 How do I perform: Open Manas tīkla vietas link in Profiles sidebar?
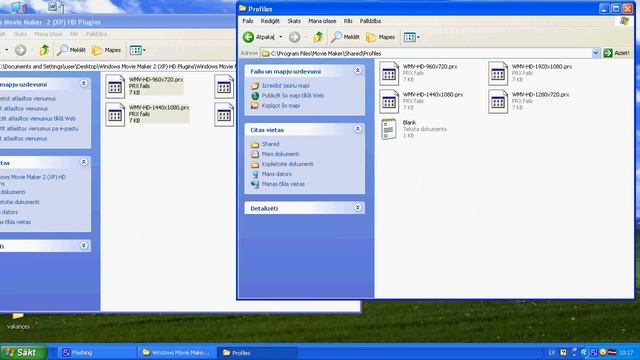click(283, 184)
